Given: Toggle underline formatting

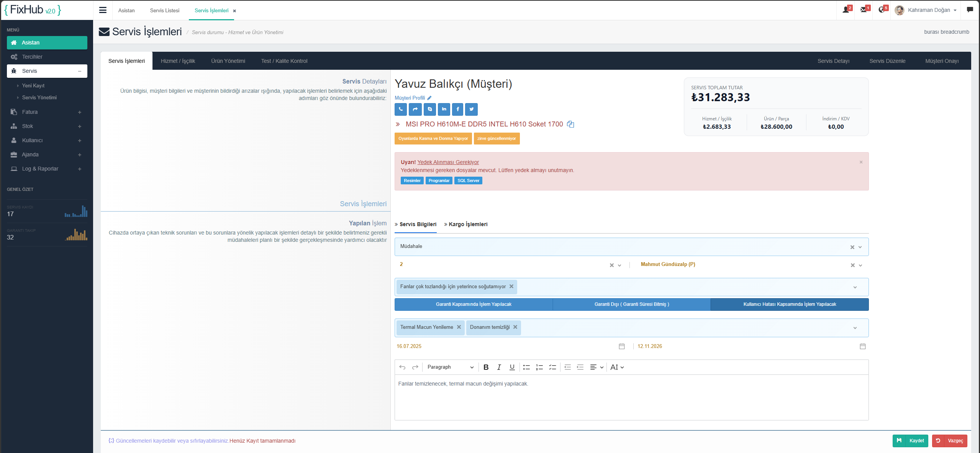Looking at the screenshot, I should point(512,367).
